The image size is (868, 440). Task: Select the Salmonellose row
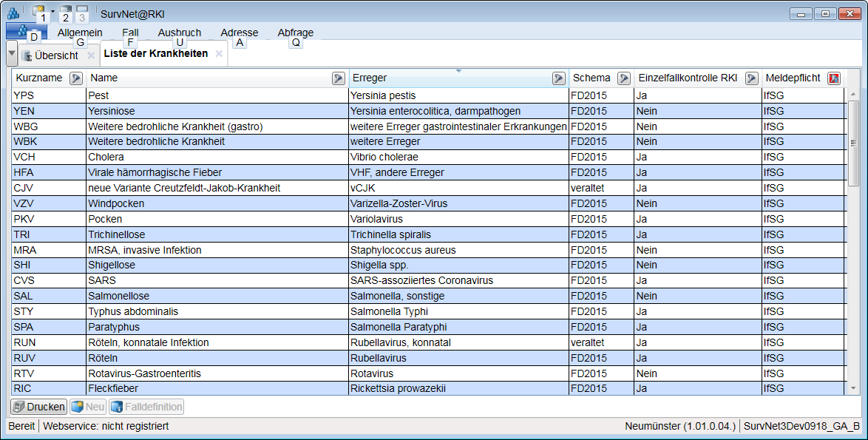point(428,296)
